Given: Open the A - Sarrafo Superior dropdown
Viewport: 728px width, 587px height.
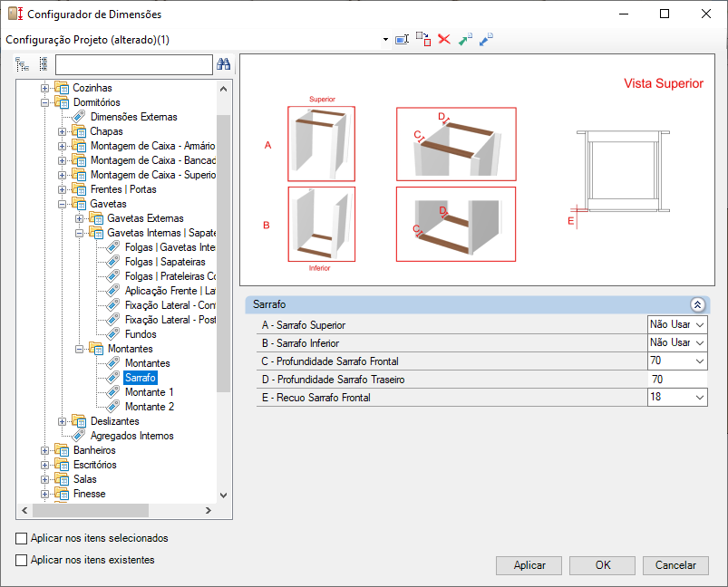Looking at the screenshot, I should pyautogui.click(x=700, y=325).
